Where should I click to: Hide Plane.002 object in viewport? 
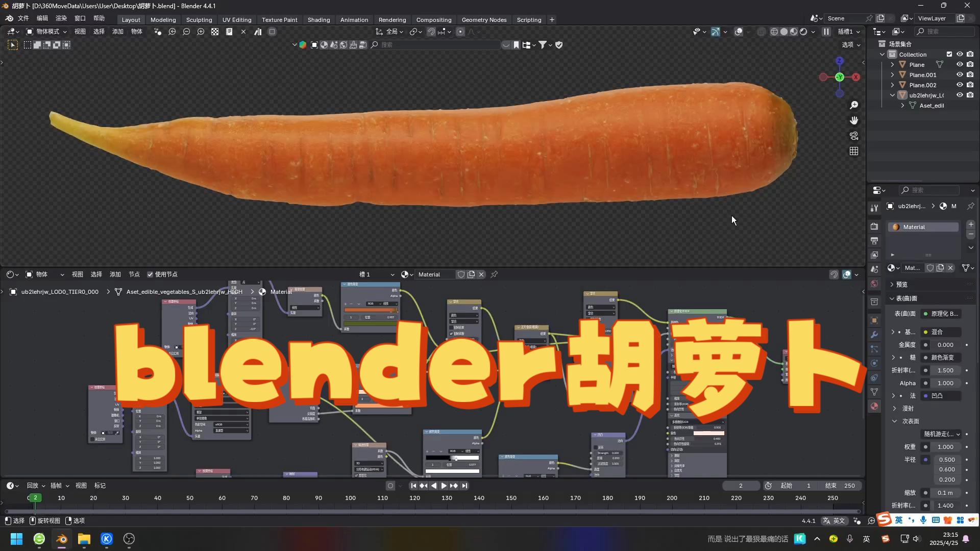[960, 85]
